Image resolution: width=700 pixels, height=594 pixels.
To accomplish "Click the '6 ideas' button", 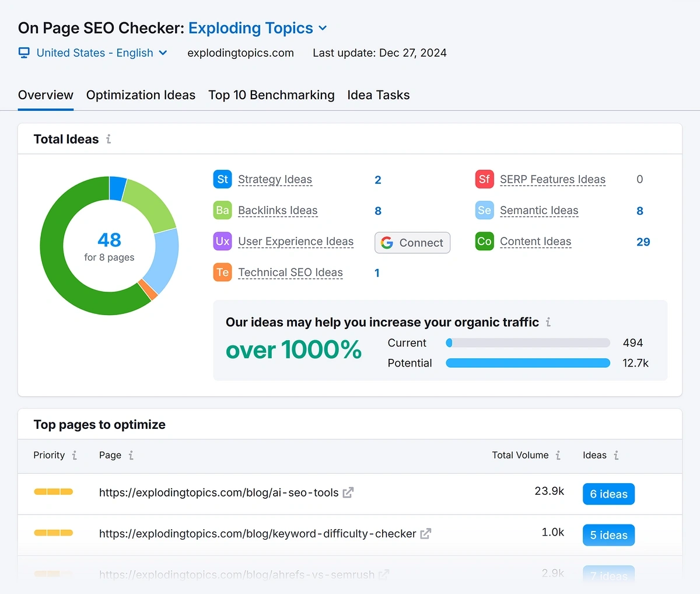I will 608,494.
